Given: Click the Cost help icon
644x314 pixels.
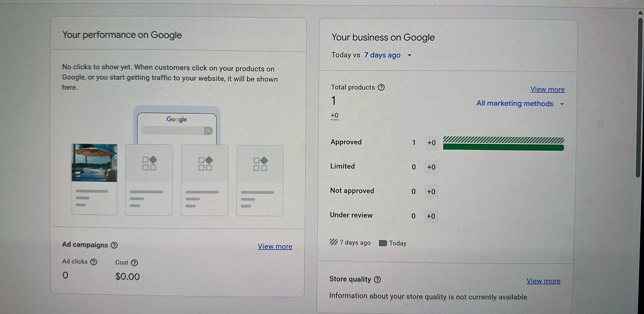Looking at the screenshot, I should point(135,262).
